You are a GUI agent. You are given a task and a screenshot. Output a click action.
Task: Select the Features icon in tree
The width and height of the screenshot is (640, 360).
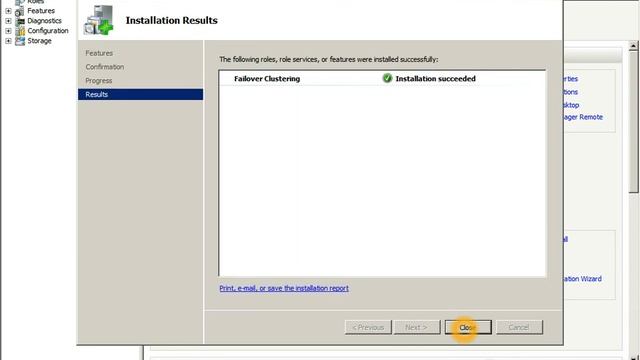[x=20, y=11]
